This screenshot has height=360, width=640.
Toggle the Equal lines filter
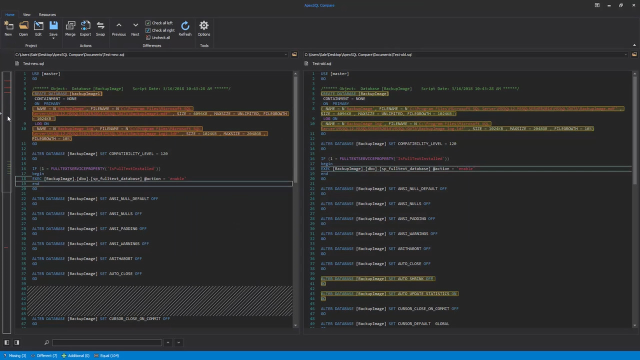coord(107,356)
